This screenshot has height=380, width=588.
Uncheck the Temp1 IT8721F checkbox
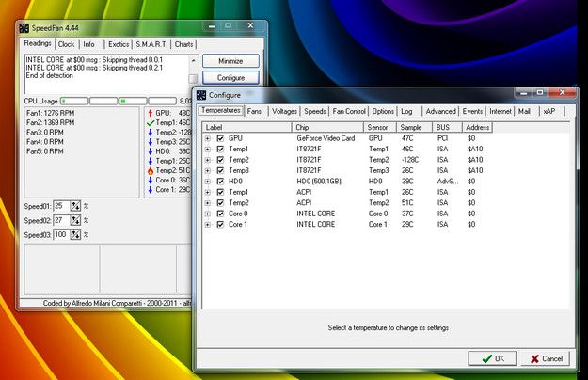(x=220, y=149)
